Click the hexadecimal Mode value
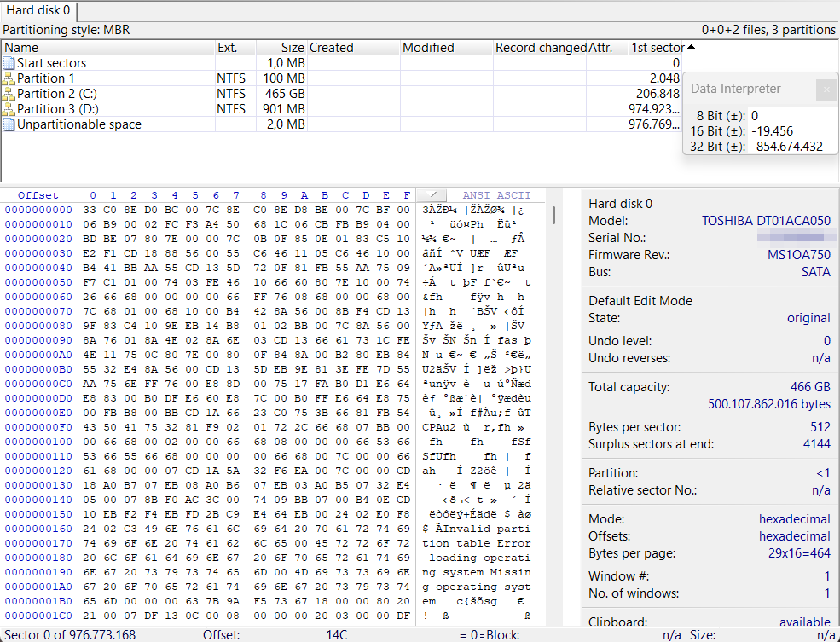The image size is (840, 642). coord(795,519)
